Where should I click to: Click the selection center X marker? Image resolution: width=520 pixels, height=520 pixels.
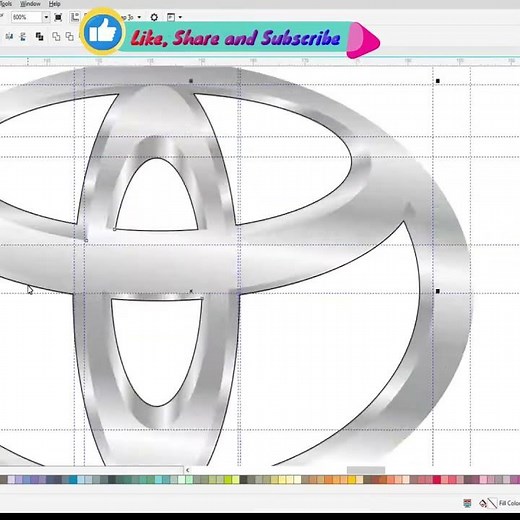tap(191, 291)
